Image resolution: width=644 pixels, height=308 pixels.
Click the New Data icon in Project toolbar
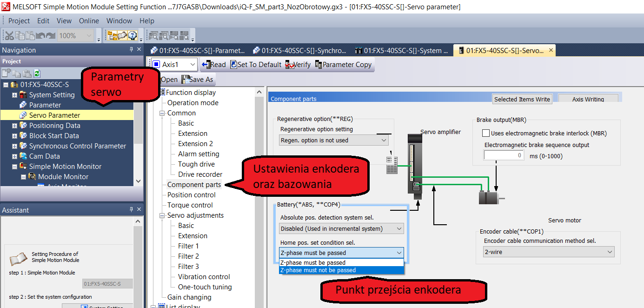point(7,73)
